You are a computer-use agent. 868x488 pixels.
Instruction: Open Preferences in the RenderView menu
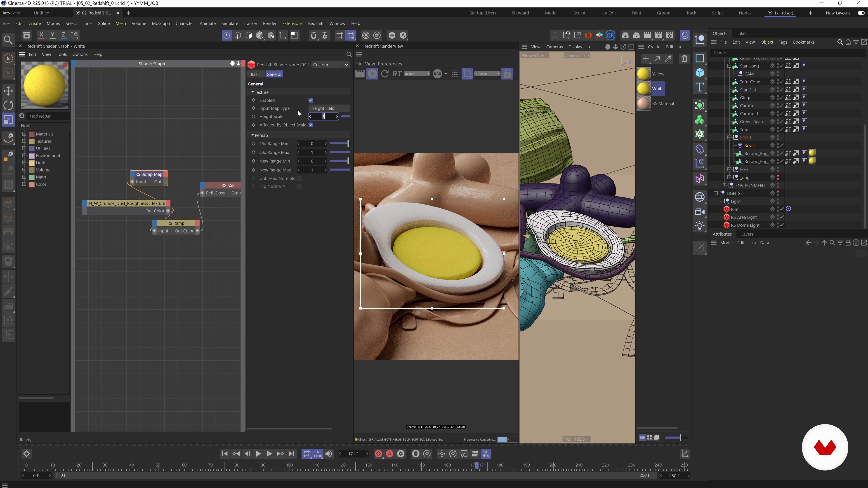pos(389,64)
